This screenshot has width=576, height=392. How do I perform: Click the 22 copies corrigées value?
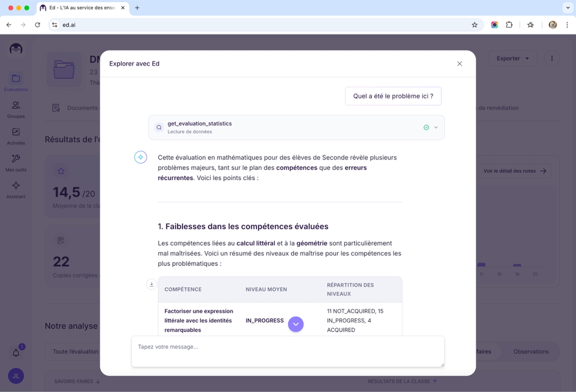61,261
